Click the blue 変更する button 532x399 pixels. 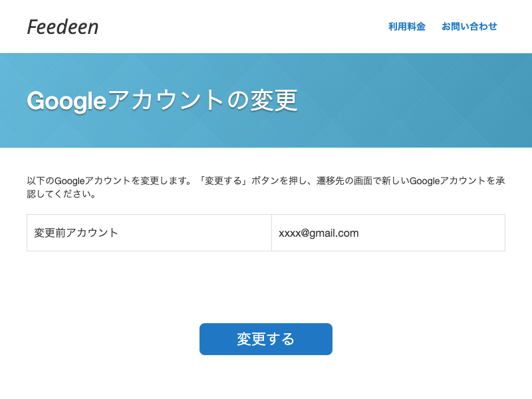point(265,339)
